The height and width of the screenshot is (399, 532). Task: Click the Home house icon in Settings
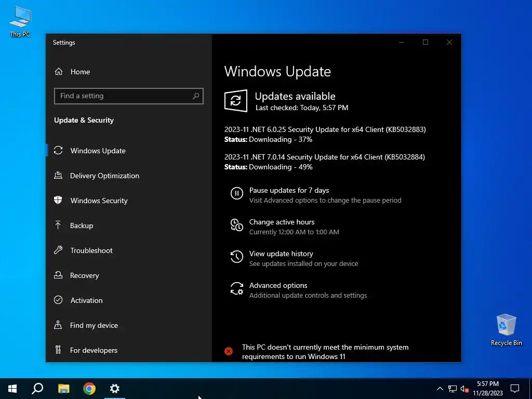coord(59,72)
